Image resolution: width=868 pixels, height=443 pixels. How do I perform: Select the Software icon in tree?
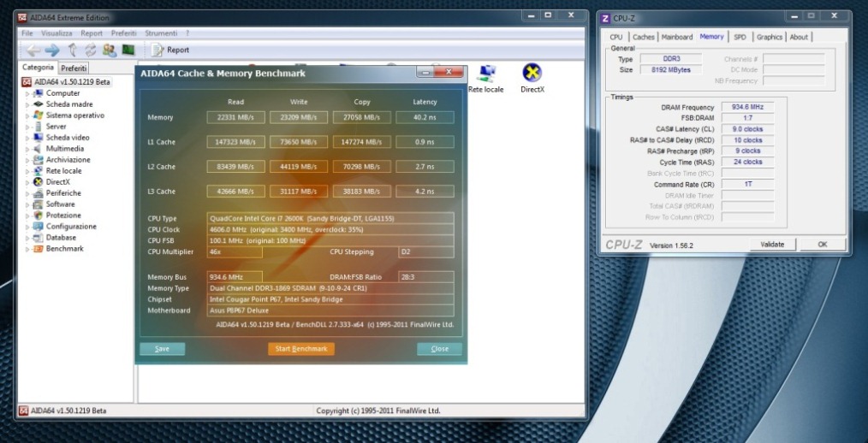point(38,204)
